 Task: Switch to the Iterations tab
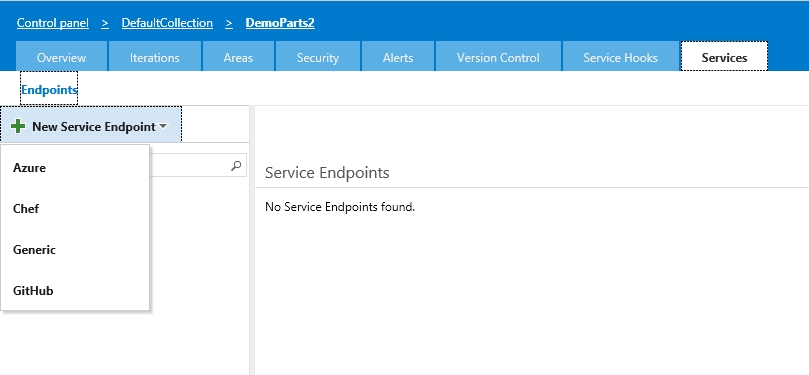coord(155,57)
